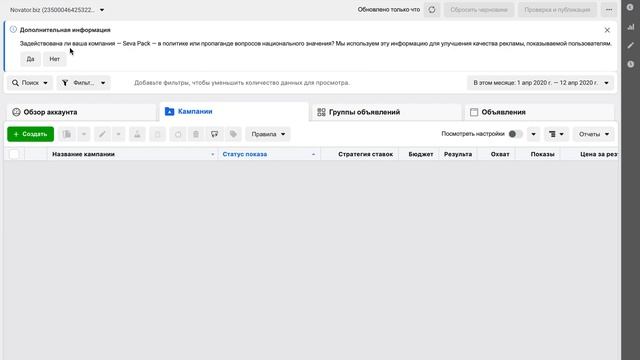Click the pencil icon in right sidebar
The height and width of the screenshot is (360, 640).
click(x=631, y=46)
